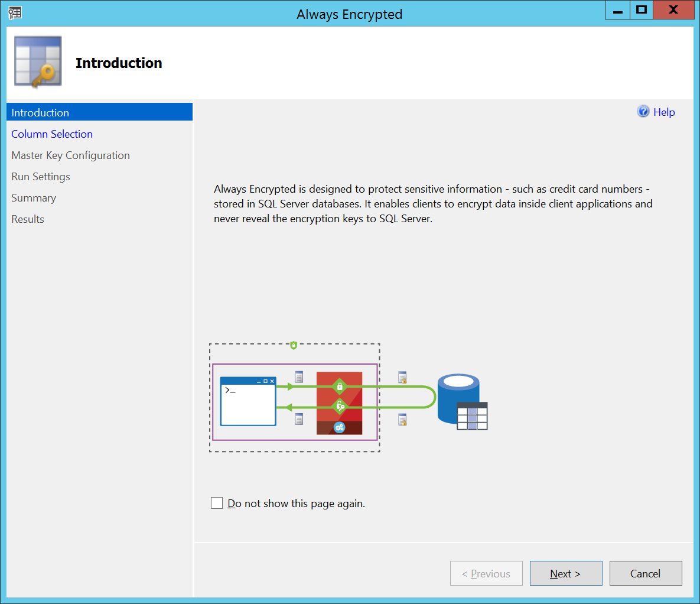Select Master Key Configuration in sidebar
Screen dimensions: 700x604
pos(70,155)
